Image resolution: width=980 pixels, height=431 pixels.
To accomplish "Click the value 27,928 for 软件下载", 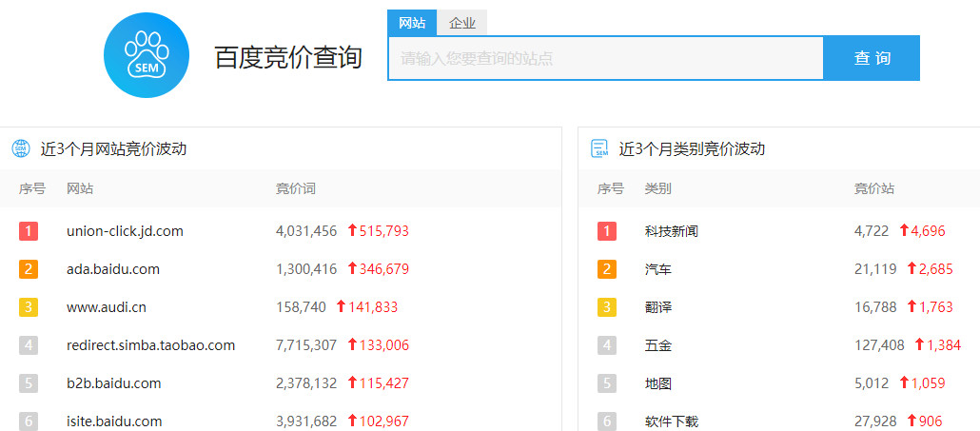I will click(x=875, y=421).
